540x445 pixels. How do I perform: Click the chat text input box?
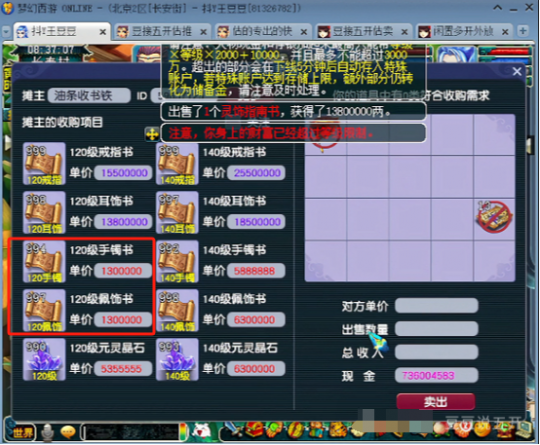[130, 432]
